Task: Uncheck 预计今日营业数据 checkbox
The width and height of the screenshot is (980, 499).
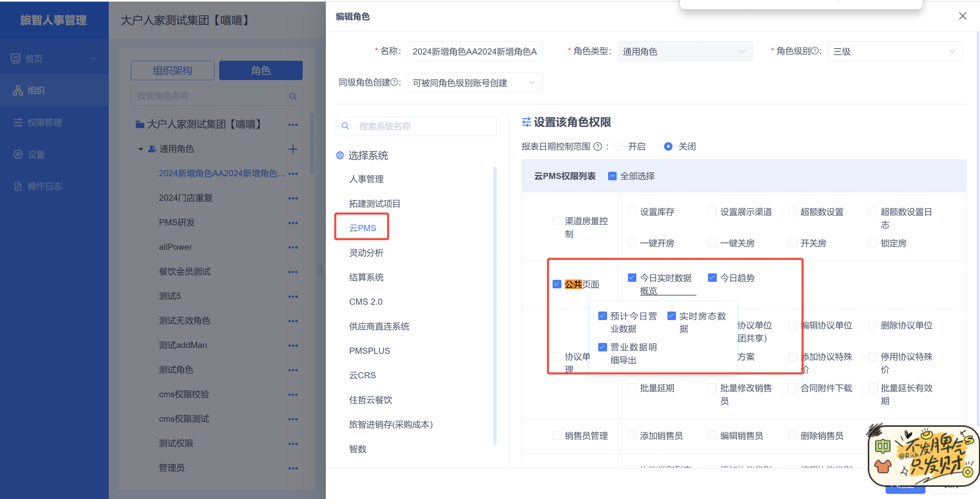Action: 602,316
